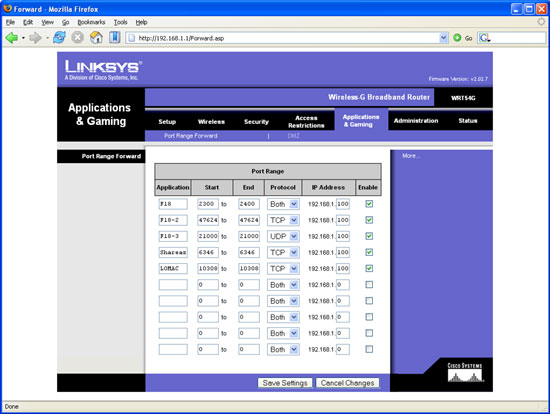Open the DMZ sub-tab
The image size is (550, 414).
[x=293, y=136]
